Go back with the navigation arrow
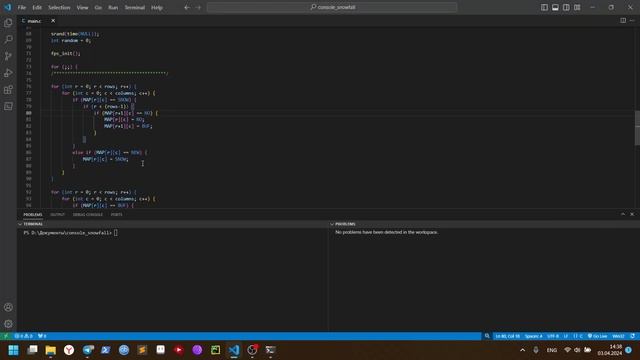This screenshot has width=640, height=360. coord(187,7)
